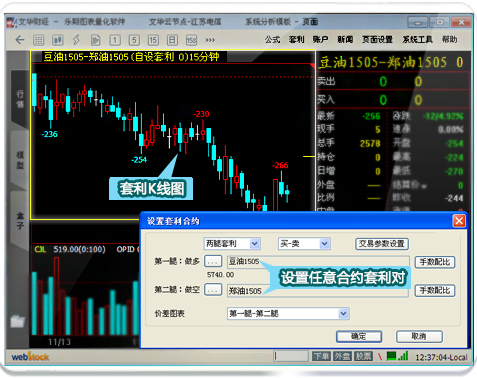Open the 两腿套利 arbitrage type dropdown
Screen dimensions: 477x378
click(x=232, y=244)
